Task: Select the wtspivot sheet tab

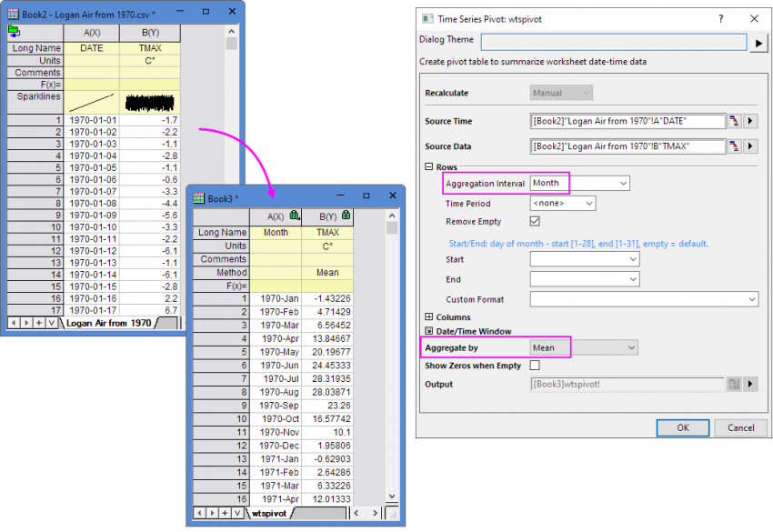Action: [x=269, y=513]
